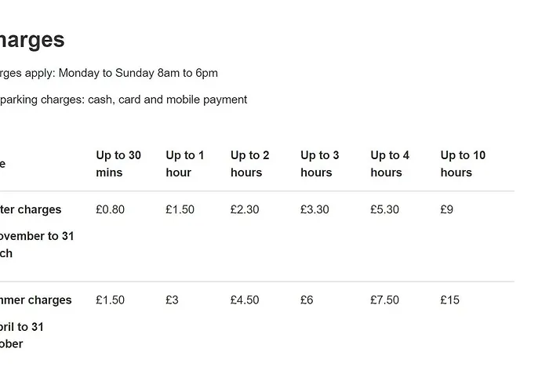549x392 pixels.
Task: Select the summer £3 one-hour price
Action: tap(172, 300)
